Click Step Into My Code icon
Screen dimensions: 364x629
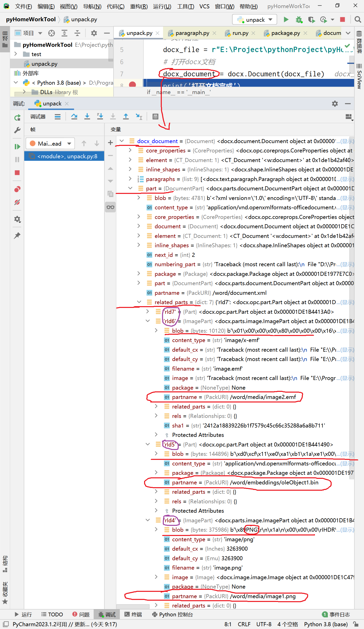(x=100, y=117)
